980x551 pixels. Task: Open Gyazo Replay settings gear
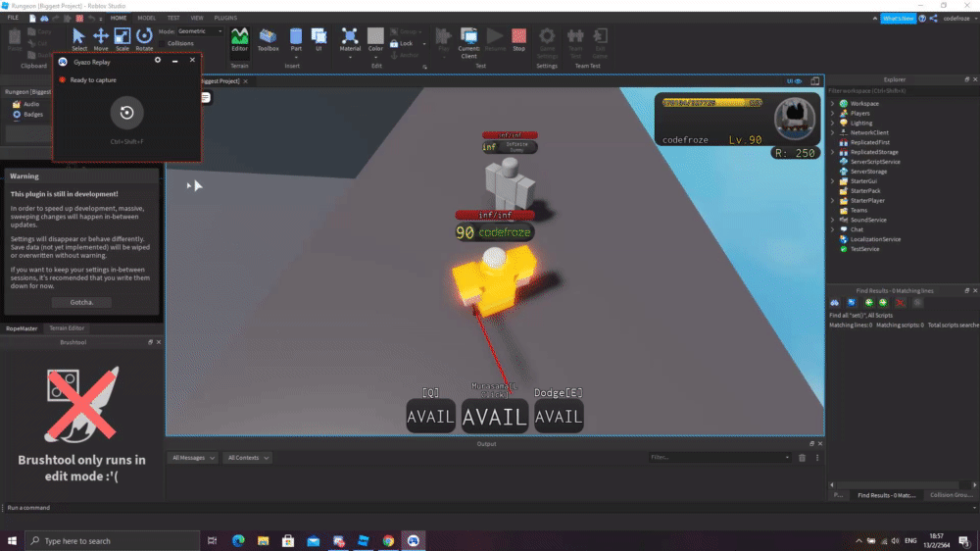(158, 60)
